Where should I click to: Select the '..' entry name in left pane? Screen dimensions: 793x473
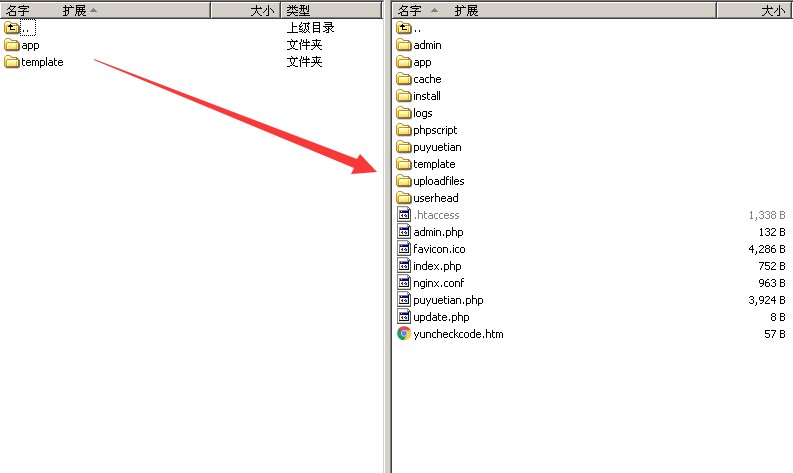pos(28,28)
